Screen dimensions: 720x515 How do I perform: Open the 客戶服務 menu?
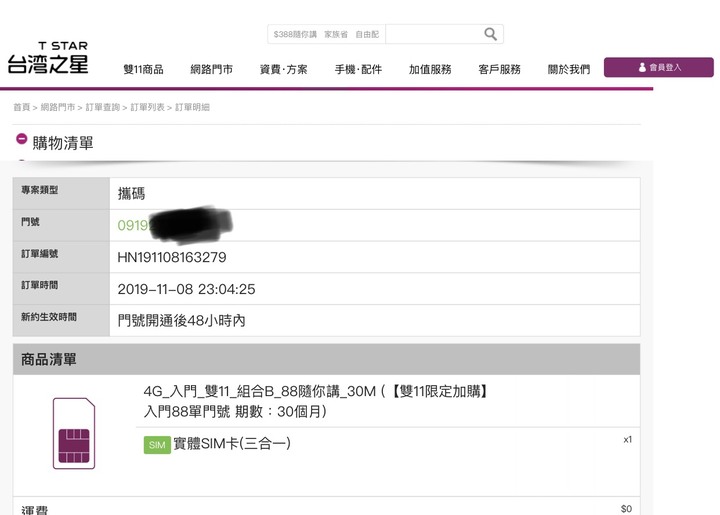(x=500, y=69)
